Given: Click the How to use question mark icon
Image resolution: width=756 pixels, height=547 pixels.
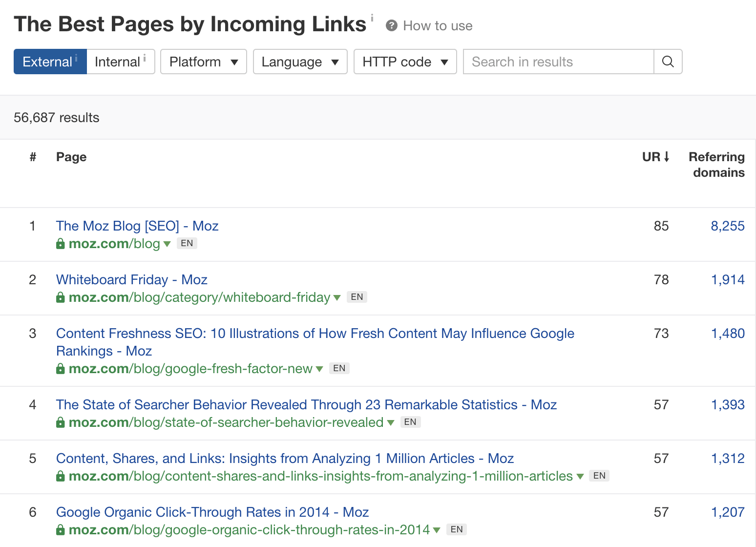Looking at the screenshot, I should tap(391, 25).
